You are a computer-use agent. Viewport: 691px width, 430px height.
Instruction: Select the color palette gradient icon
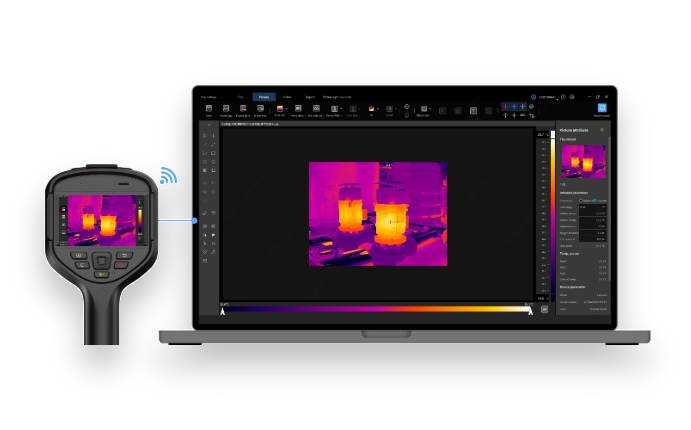(x=280, y=108)
